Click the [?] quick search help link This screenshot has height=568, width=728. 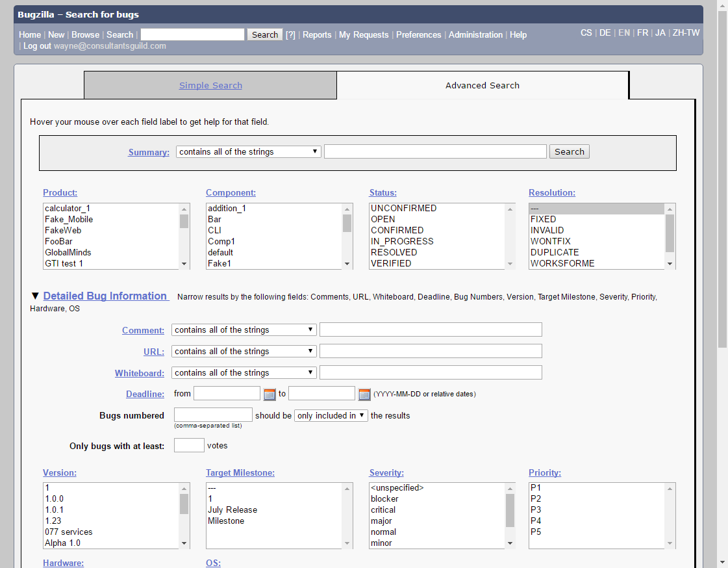click(290, 35)
